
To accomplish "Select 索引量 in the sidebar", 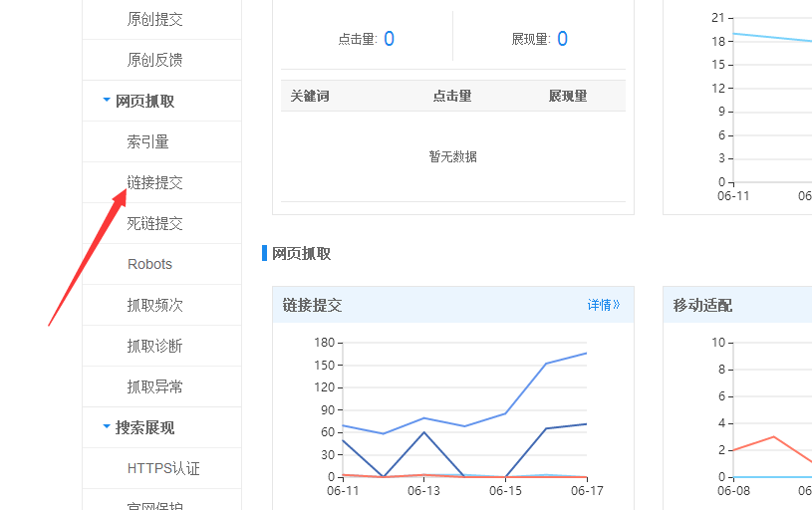I will (147, 141).
